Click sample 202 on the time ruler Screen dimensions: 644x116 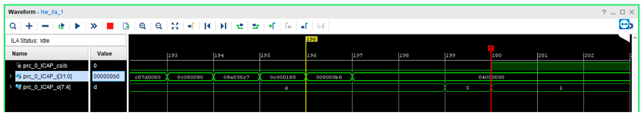coord(589,55)
